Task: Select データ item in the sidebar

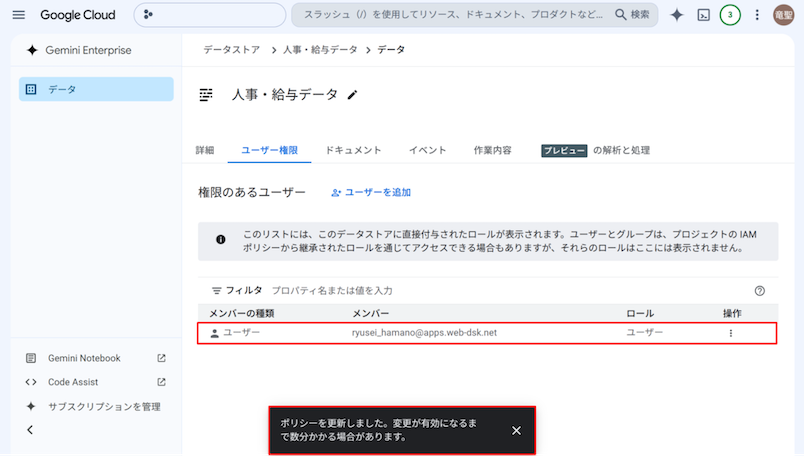Action: (96, 89)
